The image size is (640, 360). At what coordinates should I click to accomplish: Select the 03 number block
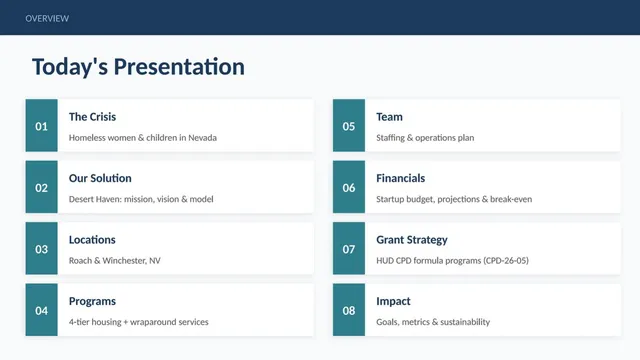tap(42, 249)
